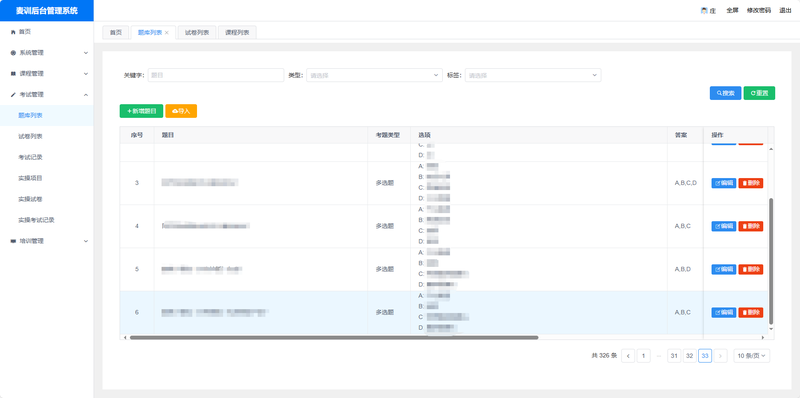Click the 题目 column header
The width and height of the screenshot is (800, 398).
tap(261, 135)
